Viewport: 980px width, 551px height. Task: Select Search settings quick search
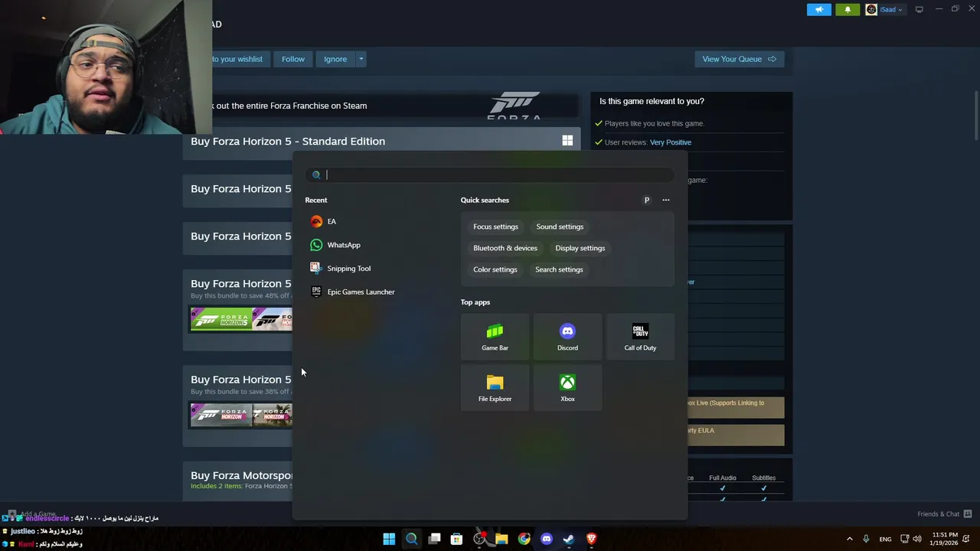pos(559,269)
